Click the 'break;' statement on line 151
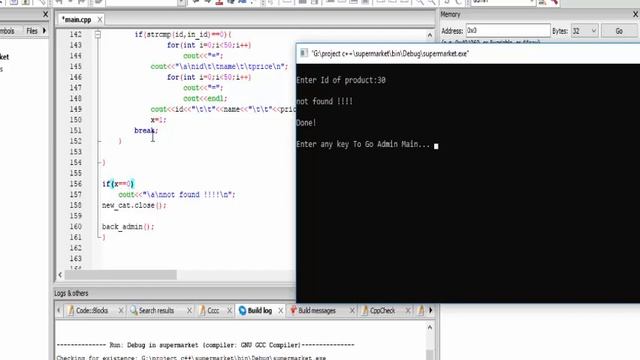 click(x=146, y=130)
